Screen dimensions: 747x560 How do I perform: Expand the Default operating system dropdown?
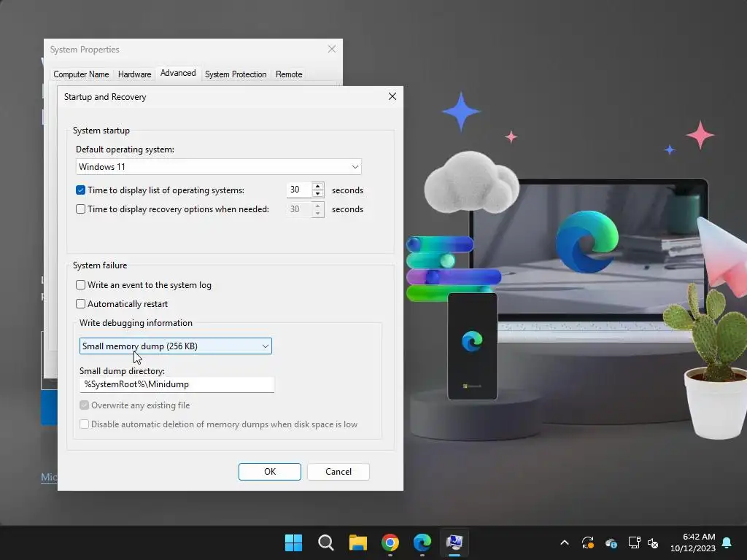(219, 167)
